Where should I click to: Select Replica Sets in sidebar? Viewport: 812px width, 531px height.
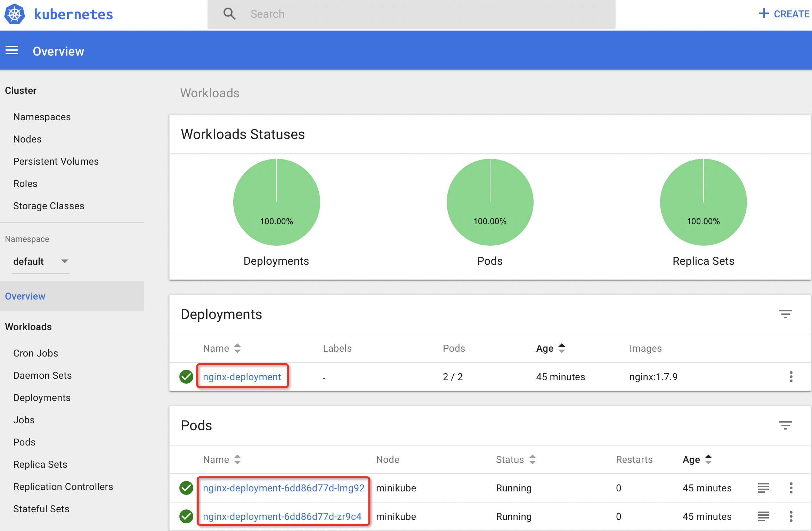pos(40,464)
